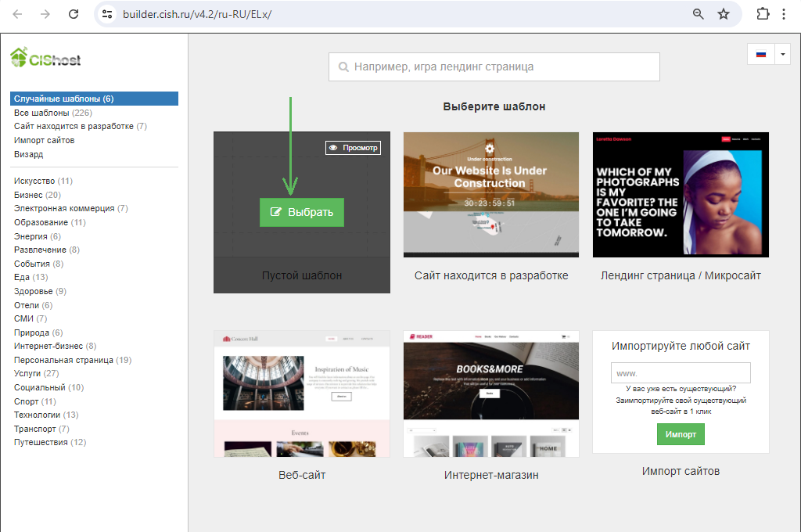Reload the page with refresh icon
The image size is (801, 532).
pos(74,14)
